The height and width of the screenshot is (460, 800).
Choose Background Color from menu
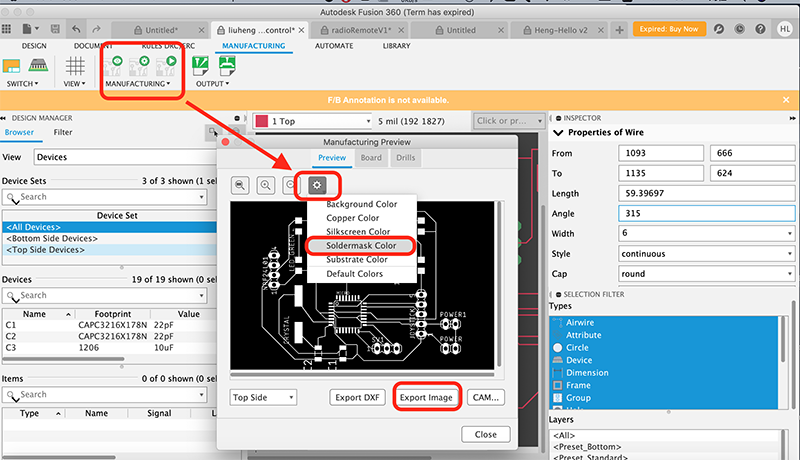point(361,204)
